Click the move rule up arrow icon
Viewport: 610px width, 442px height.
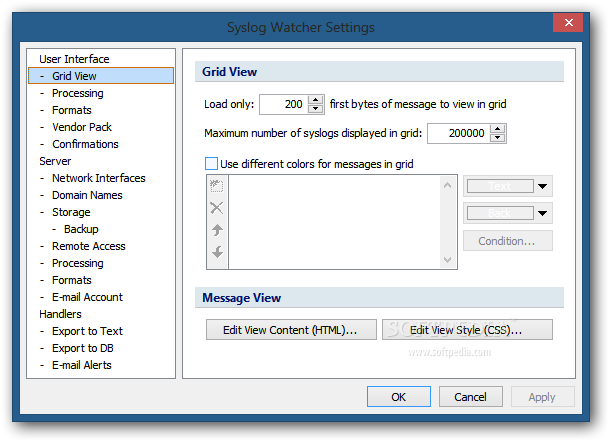pos(217,230)
